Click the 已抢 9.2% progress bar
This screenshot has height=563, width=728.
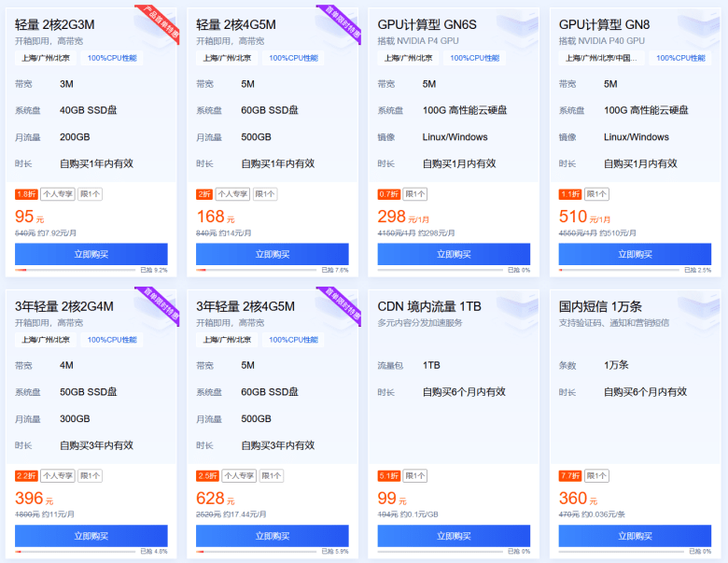[x=76, y=270]
